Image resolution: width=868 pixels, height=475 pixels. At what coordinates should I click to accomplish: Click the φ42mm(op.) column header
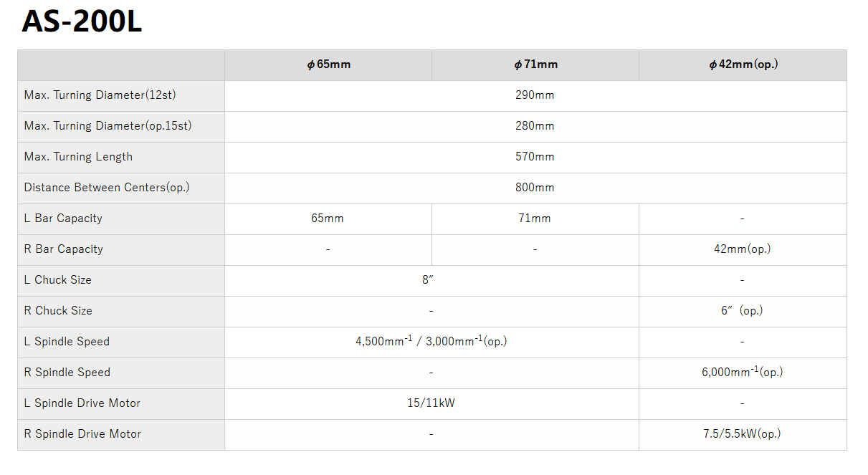[x=743, y=64]
